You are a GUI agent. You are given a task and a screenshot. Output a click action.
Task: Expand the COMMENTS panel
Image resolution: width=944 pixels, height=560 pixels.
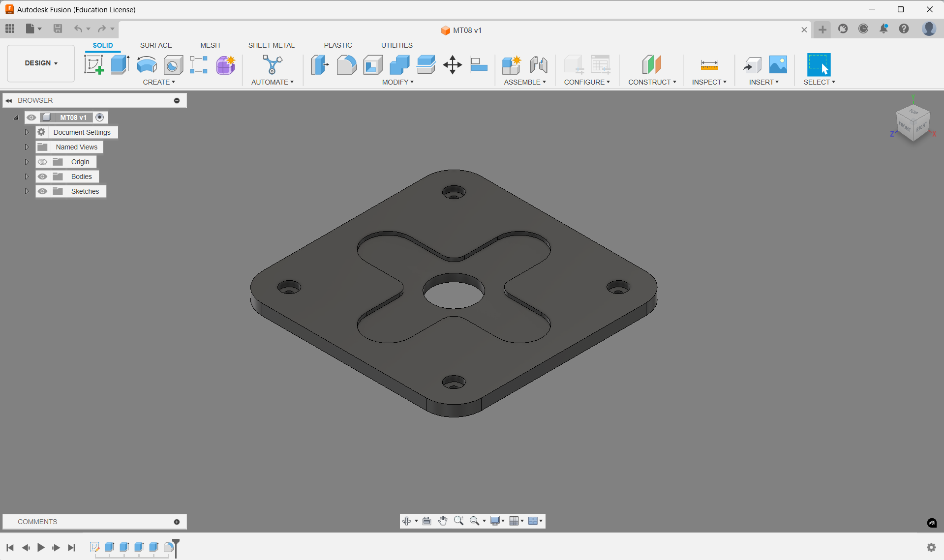click(x=177, y=522)
